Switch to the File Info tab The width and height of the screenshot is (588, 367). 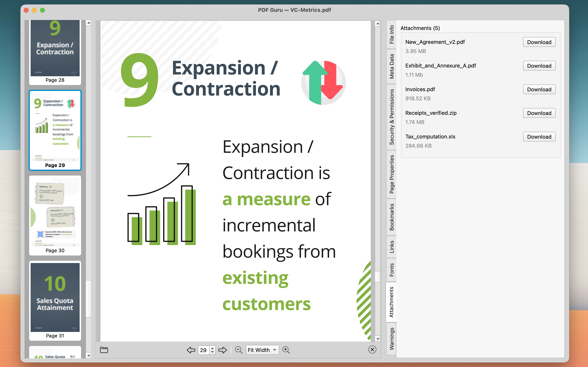click(391, 34)
